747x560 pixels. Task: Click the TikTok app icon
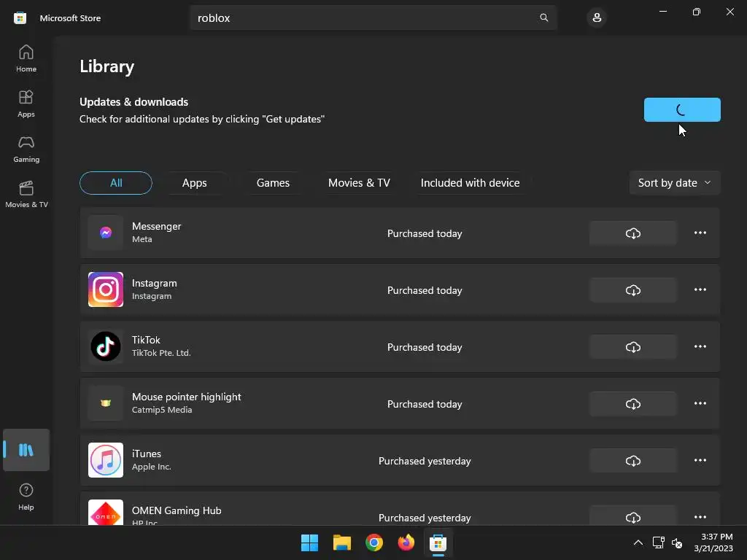point(106,346)
